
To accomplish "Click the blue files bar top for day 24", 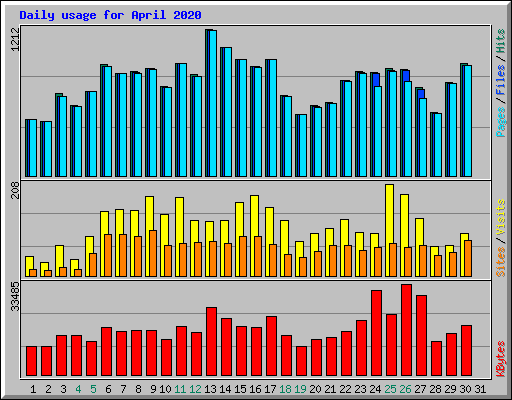I will [376, 79].
